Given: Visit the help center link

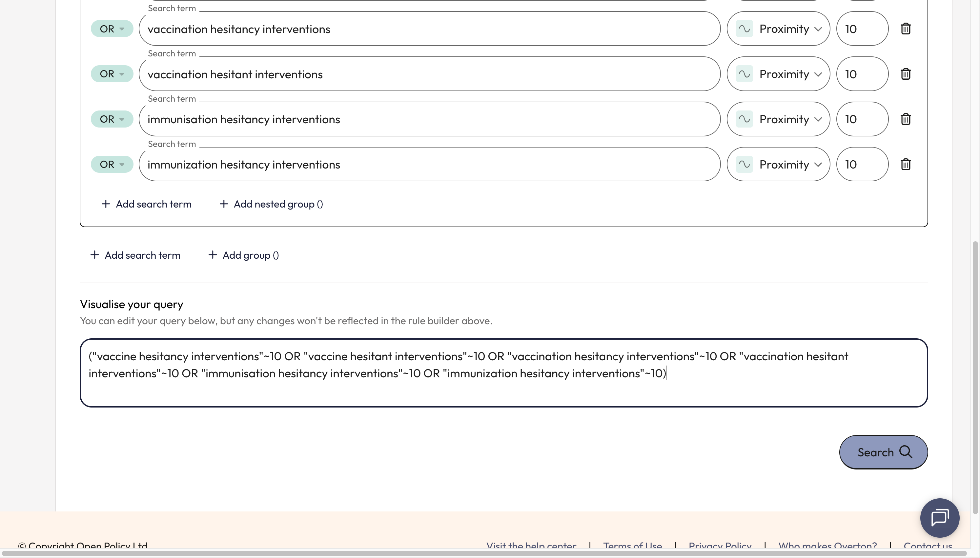Looking at the screenshot, I should [x=531, y=545].
